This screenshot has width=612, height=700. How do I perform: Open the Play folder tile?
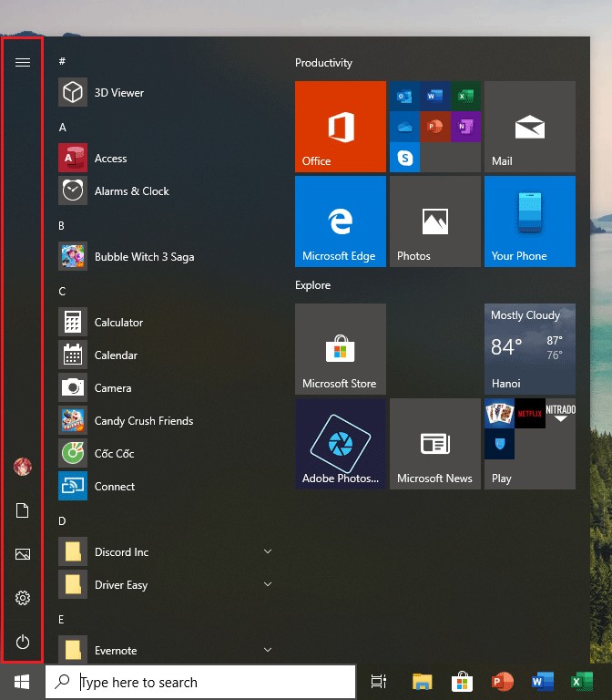[x=530, y=444]
